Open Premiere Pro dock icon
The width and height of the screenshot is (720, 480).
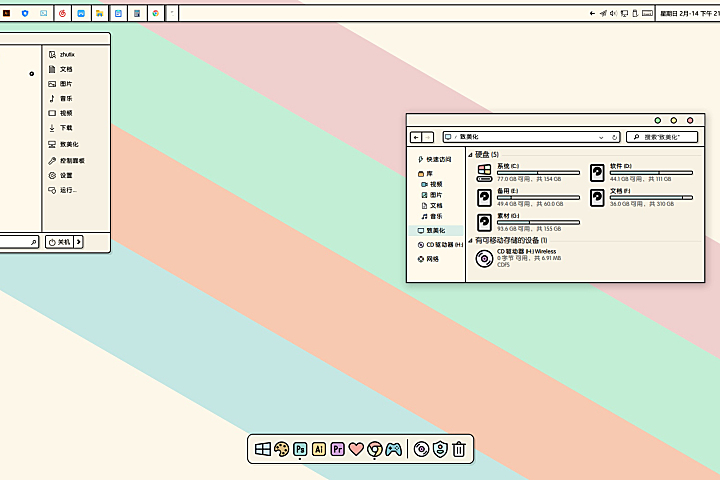coord(337,450)
